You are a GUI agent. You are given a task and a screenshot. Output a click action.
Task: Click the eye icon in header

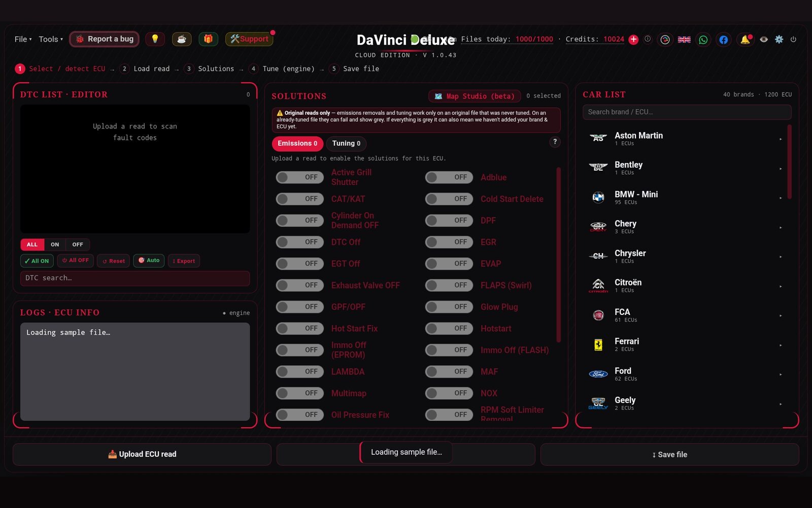point(764,40)
